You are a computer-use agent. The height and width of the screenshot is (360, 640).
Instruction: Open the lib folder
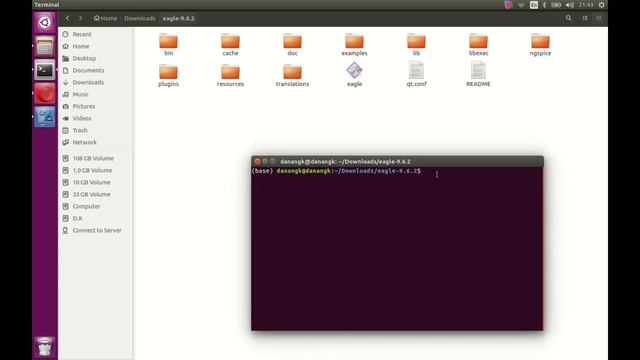tap(416, 44)
